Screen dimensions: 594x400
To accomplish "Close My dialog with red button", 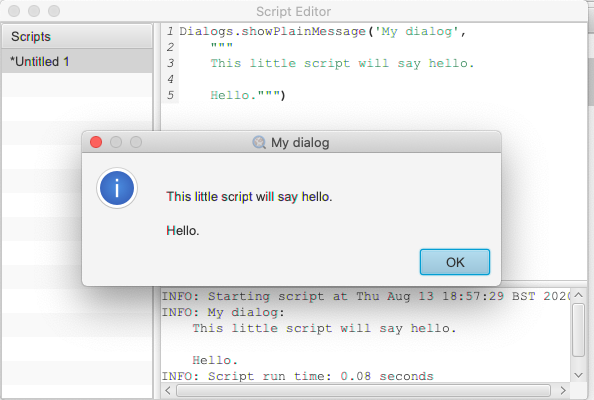I will coord(96,142).
